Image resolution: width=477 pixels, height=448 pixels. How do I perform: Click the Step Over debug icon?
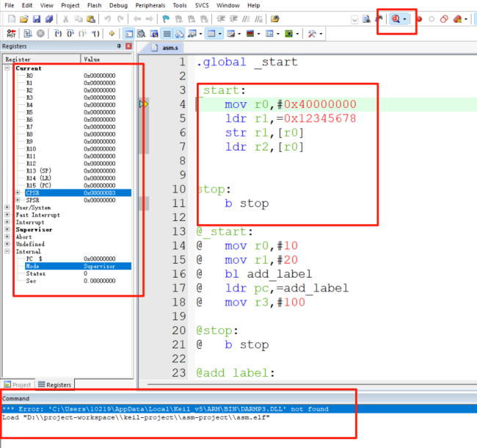tap(70, 33)
